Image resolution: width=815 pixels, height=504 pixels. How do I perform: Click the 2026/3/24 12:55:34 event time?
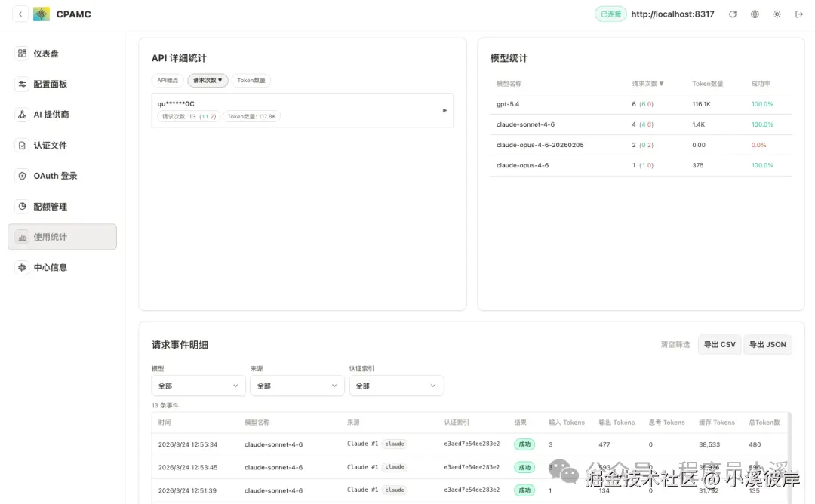click(188, 444)
